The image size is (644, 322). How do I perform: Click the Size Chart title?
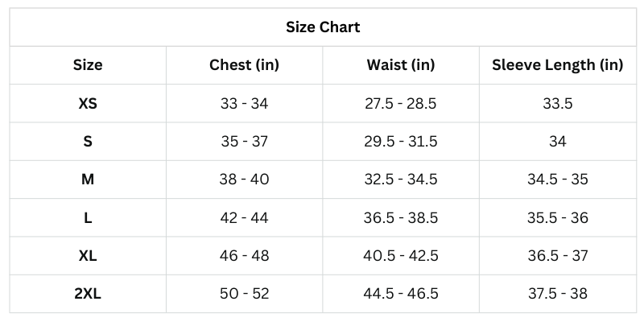[x=323, y=27]
